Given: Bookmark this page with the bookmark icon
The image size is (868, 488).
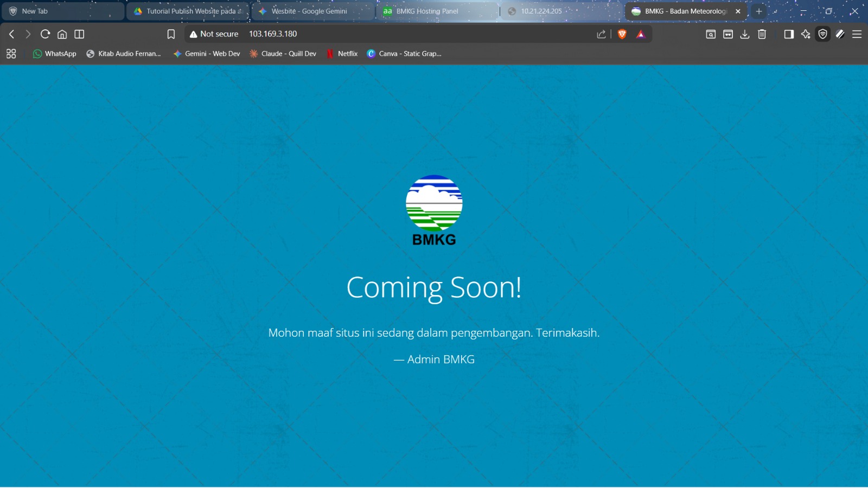Looking at the screenshot, I should coord(171,34).
